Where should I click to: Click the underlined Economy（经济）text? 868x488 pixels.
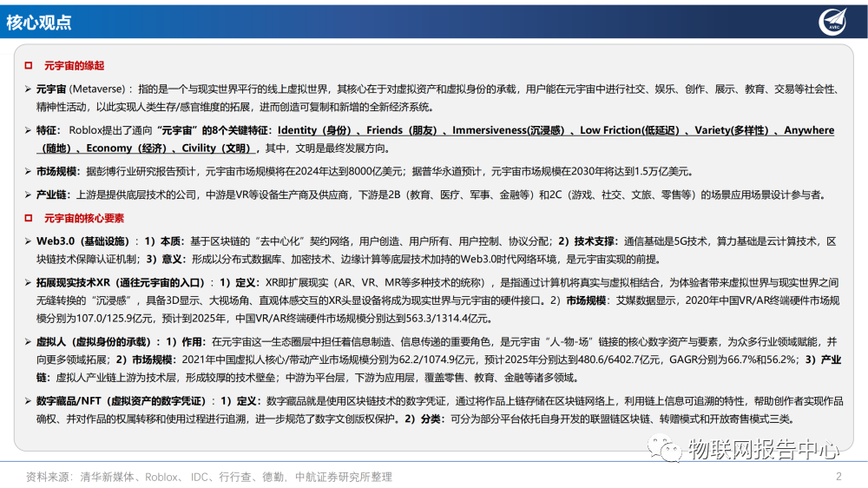click(126, 148)
